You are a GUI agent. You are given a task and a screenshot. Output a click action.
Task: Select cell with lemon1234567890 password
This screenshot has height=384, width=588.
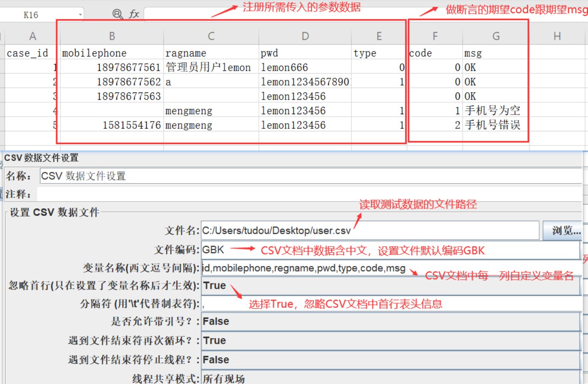305,82
